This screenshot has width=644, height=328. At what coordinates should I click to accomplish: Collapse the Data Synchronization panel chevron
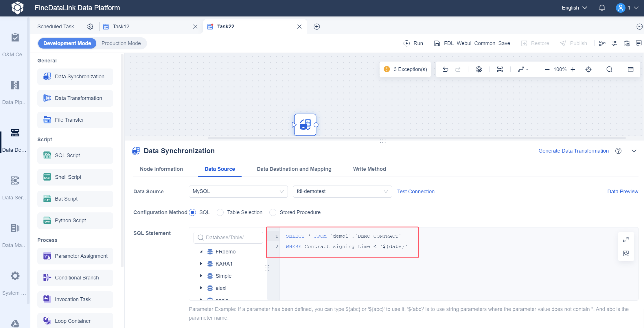pyautogui.click(x=634, y=151)
